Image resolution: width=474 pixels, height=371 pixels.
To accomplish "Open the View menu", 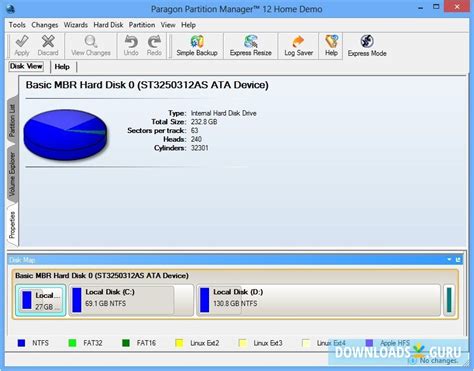I will click(x=168, y=25).
